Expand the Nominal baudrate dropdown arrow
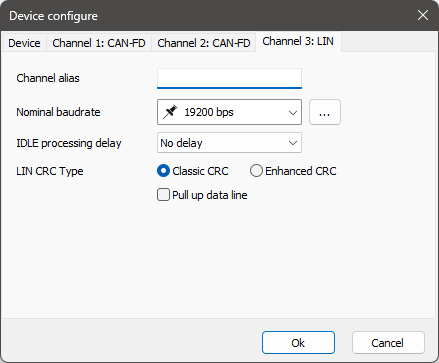This screenshot has width=439, height=363. (293, 113)
